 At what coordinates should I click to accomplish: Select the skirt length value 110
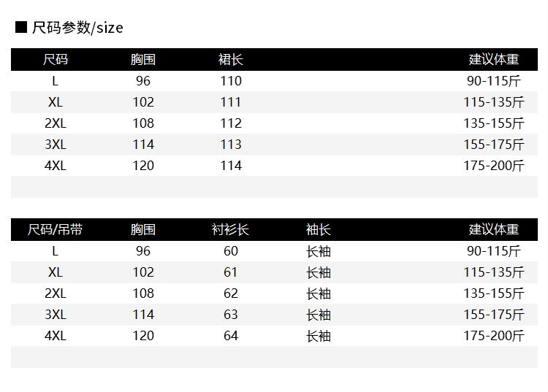point(230,81)
